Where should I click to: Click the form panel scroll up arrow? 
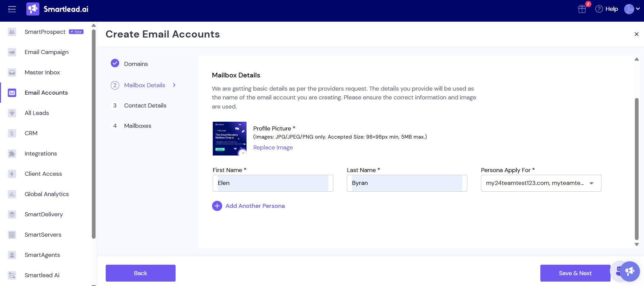pos(637,59)
